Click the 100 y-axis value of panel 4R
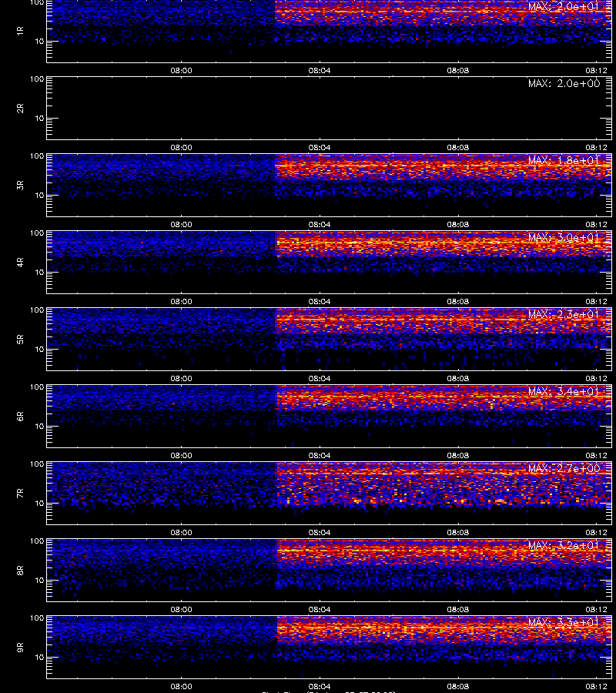The height and width of the screenshot is (693, 616). pyautogui.click(x=37, y=233)
